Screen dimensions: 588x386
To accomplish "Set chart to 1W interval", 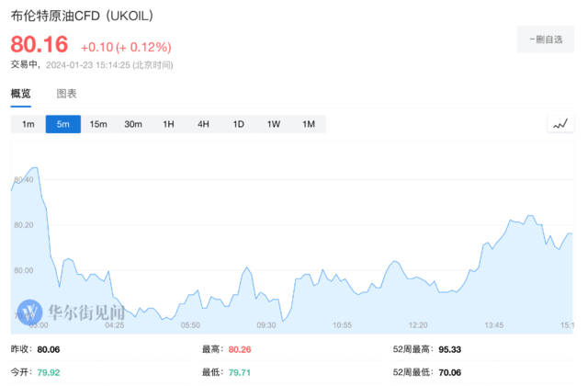I will [x=274, y=124].
